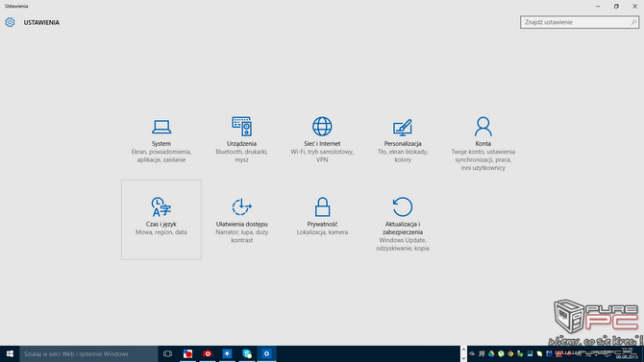Click the "Tło, ekran blokady, kolory" description
Viewport: 644px width, 362px height.
click(x=403, y=156)
